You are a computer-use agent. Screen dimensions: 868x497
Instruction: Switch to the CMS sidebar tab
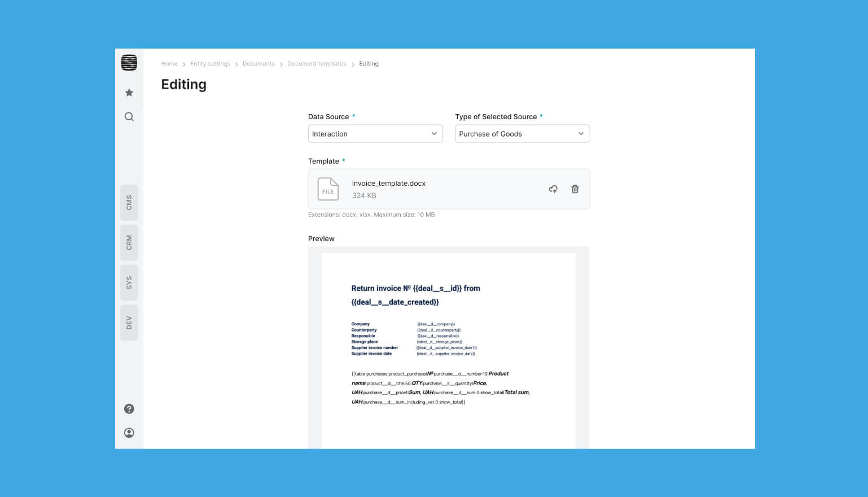(129, 203)
